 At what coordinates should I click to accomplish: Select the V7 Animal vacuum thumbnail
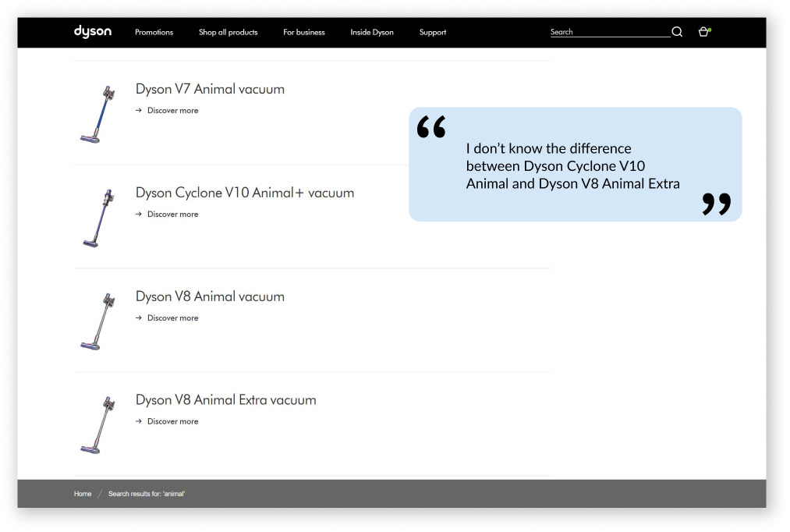click(x=97, y=115)
